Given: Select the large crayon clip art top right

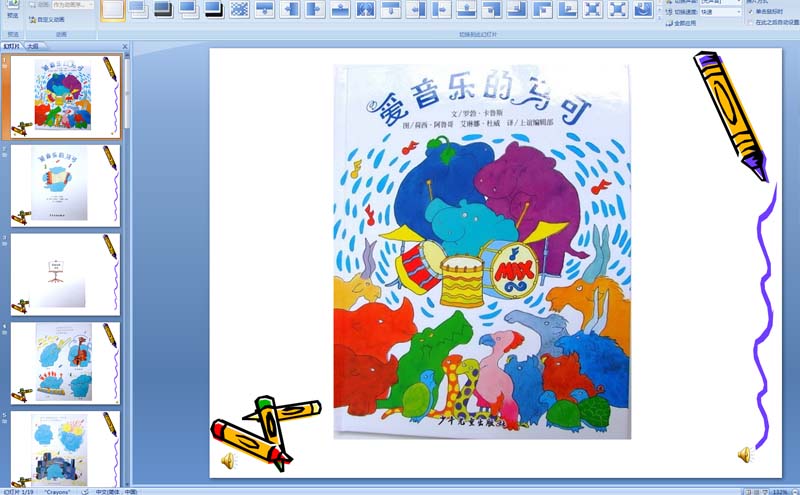Looking at the screenshot, I should pyautogui.click(x=731, y=116).
